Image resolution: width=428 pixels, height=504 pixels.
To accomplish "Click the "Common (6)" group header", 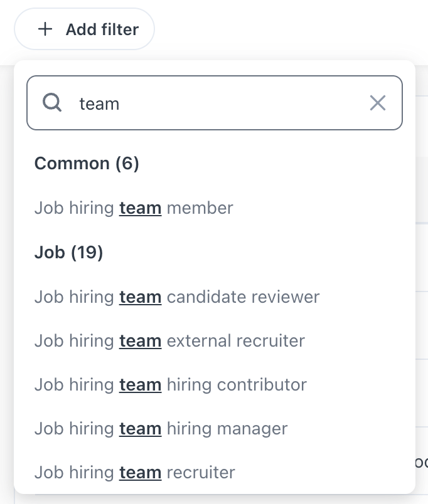I will click(87, 164).
